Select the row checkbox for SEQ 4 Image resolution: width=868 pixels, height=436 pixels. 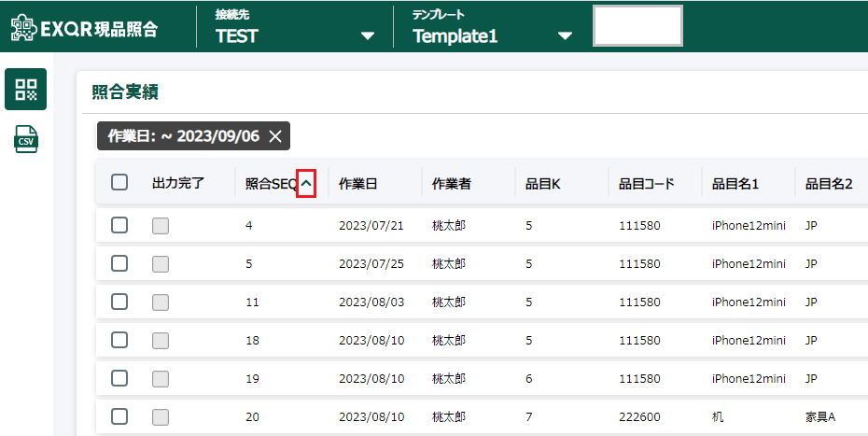pos(119,225)
